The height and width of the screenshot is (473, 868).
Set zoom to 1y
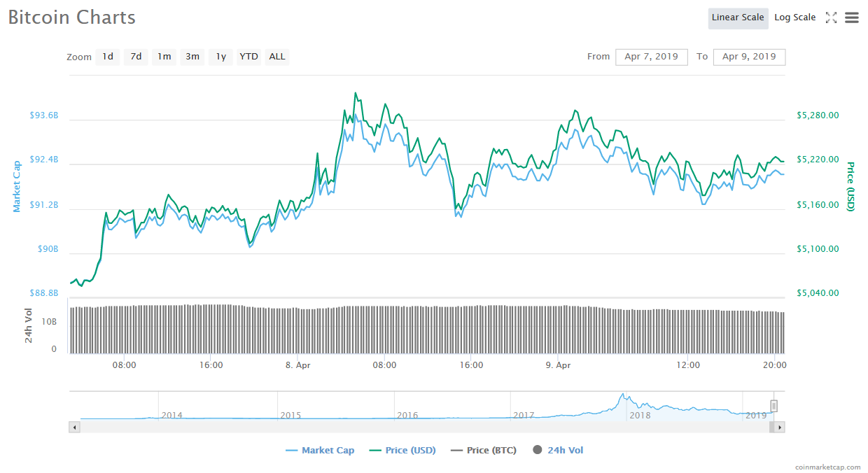click(220, 57)
